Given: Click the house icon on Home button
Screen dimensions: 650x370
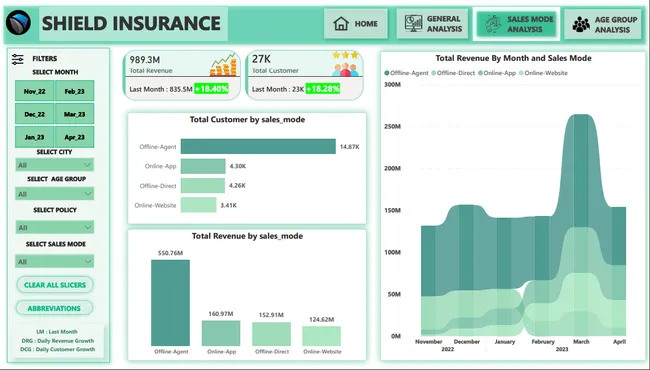Looking at the screenshot, I should [341, 24].
